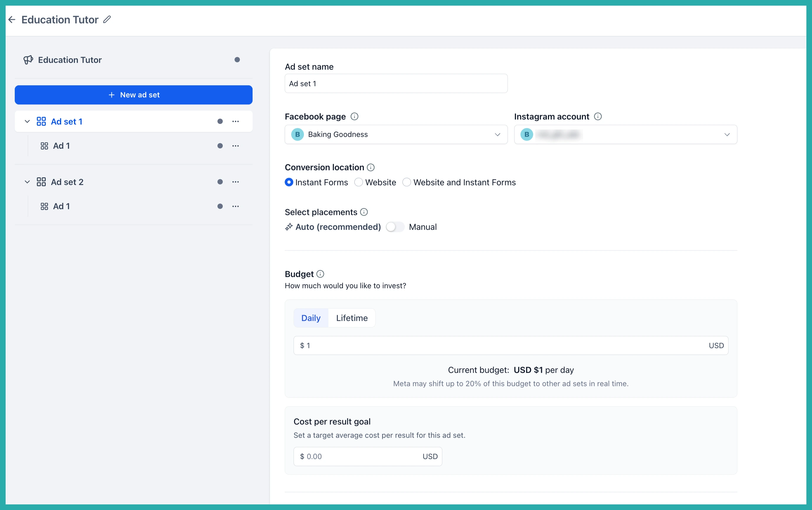This screenshot has height=510, width=812.
Task: Click Instagram account avatar B
Action: pyautogui.click(x=526, y=135)
